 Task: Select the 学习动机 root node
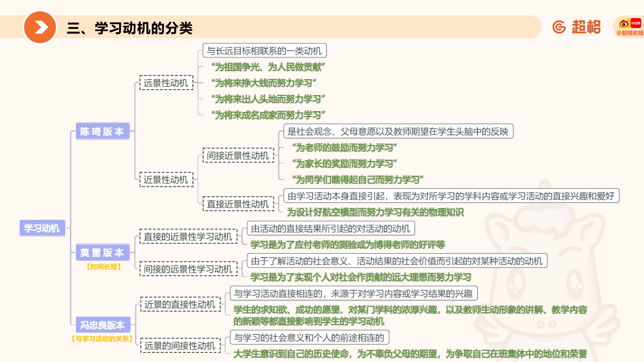coord(42,228)
